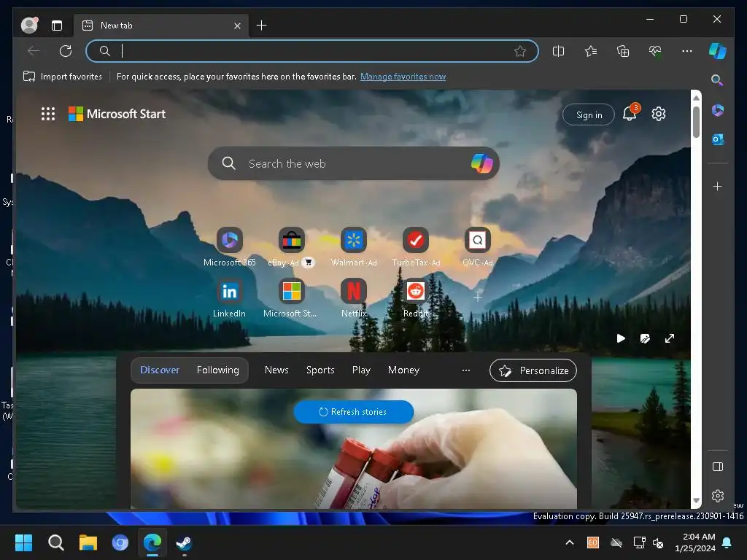Click the Microsoft Start logo
Image resolution: width=747 pixels, height=560 pixels.
(x=117, y=114)
